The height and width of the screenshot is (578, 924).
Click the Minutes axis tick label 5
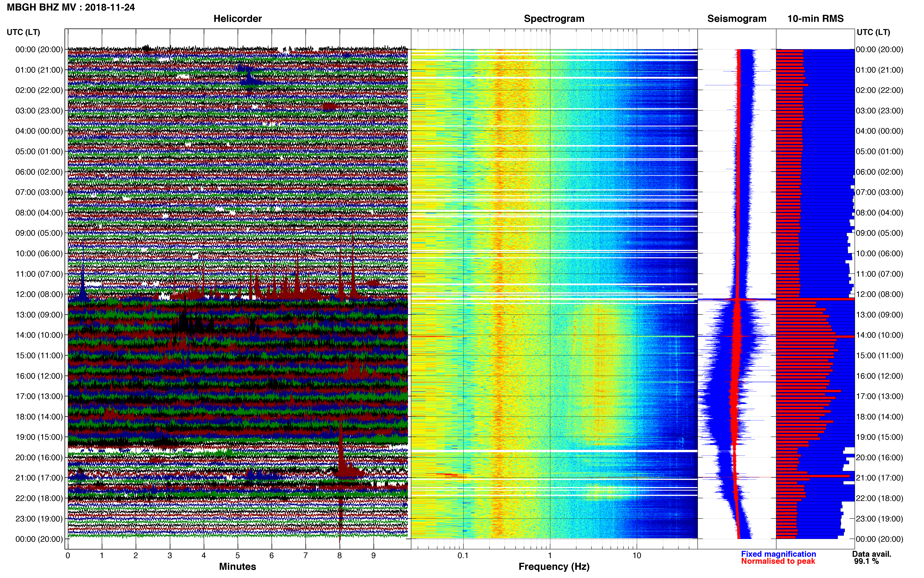click(x=238, y=555)
